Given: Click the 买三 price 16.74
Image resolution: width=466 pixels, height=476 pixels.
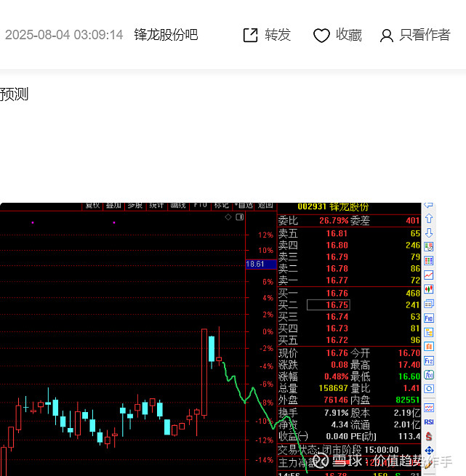Looking at the screenshot, I should tap(337, 317).
